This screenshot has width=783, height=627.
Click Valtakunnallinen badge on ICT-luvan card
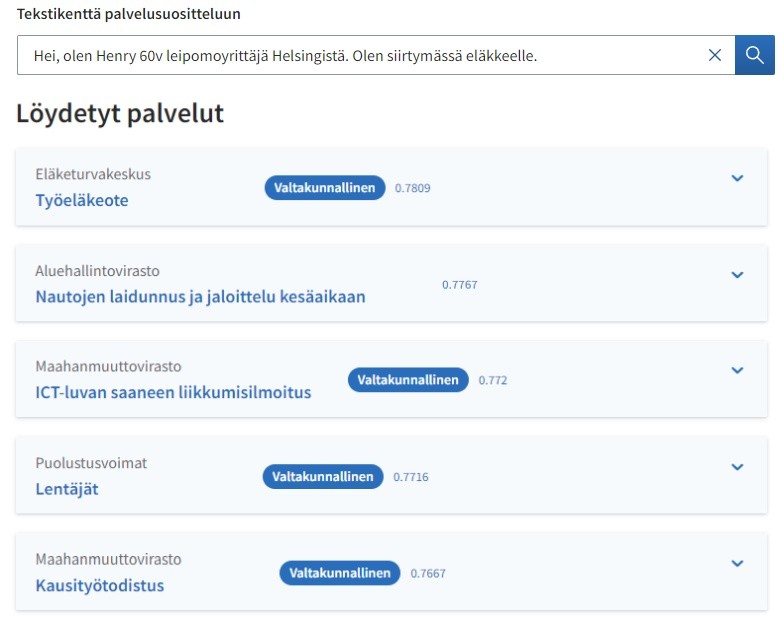[408, 380]
